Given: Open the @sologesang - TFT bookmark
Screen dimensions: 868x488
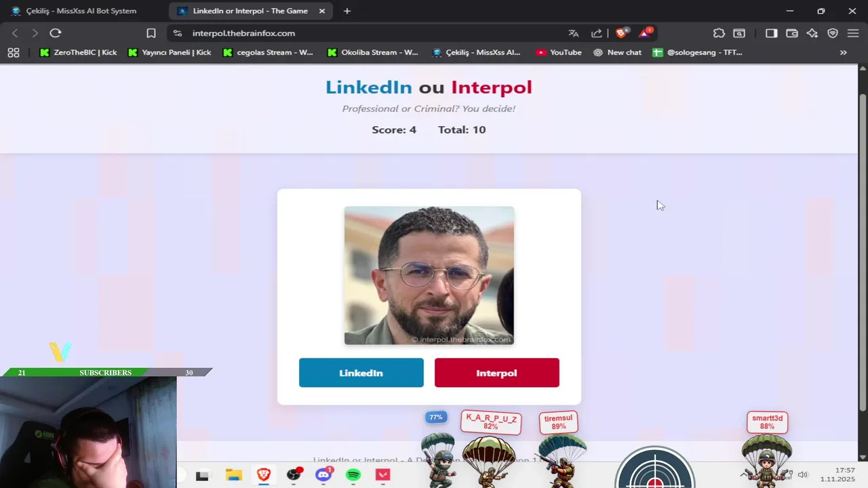Looking at the screenshot, I should pos(697,52).
